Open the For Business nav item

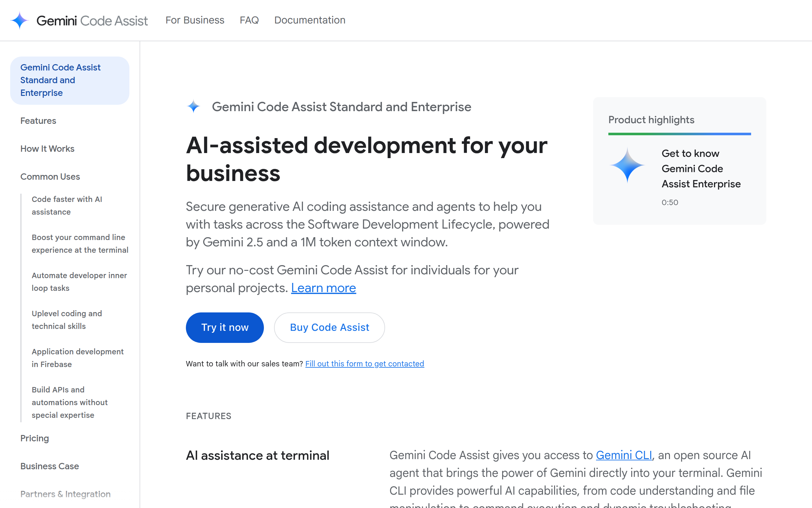195,20
